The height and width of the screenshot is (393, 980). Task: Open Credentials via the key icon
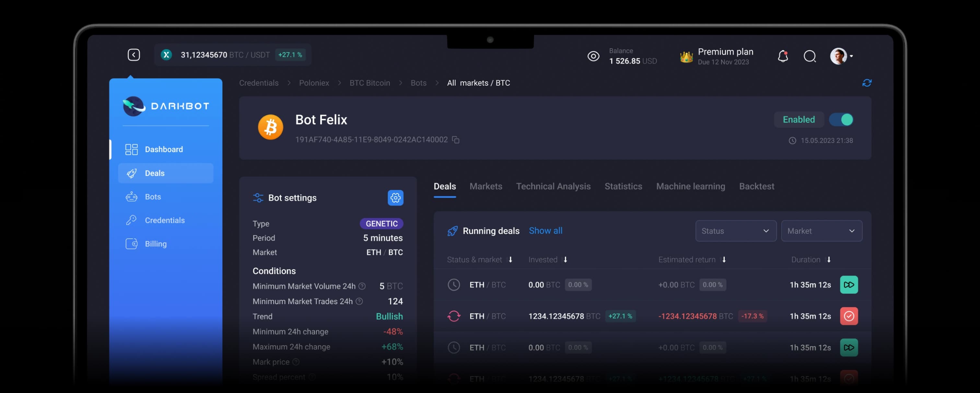[x=131, y=220]
